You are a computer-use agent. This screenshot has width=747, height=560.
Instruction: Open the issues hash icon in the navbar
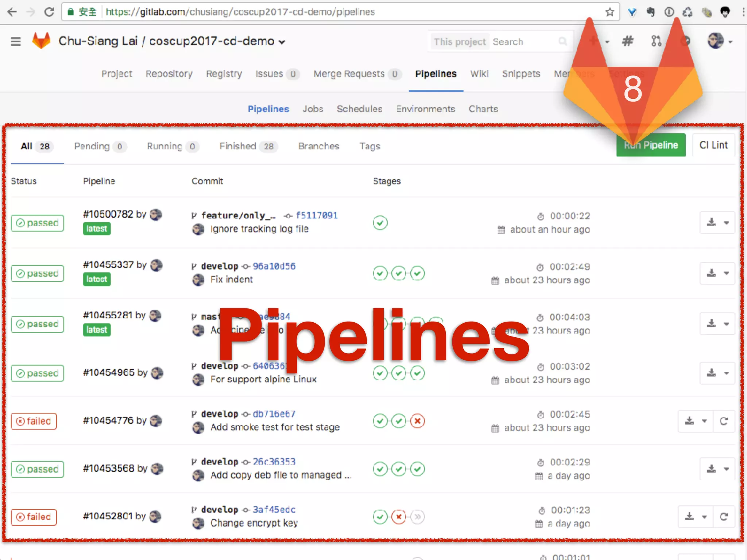(x=627, y=41)
